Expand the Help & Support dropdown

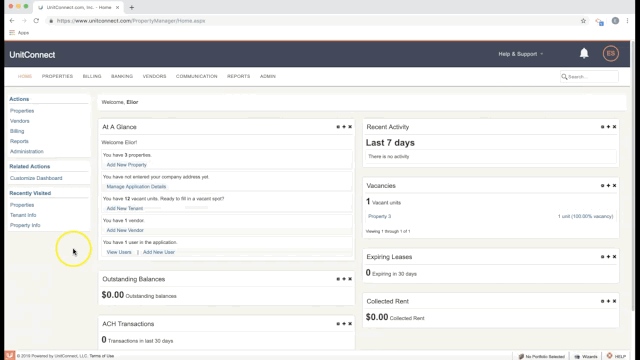[x=520, y=54]
